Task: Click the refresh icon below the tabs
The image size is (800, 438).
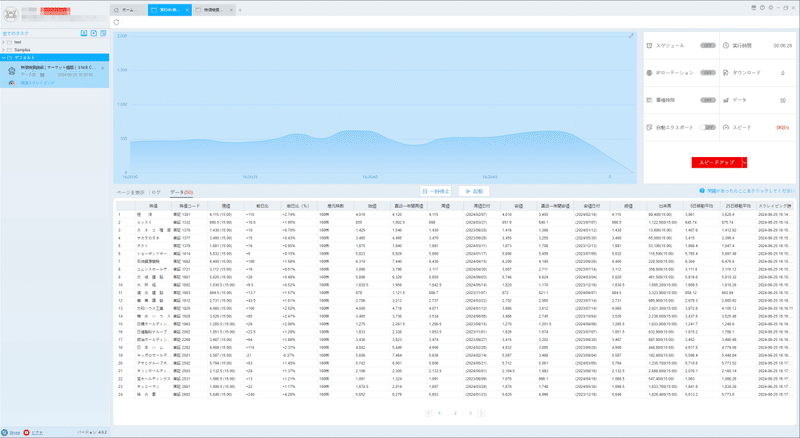Action: point(116,22)
